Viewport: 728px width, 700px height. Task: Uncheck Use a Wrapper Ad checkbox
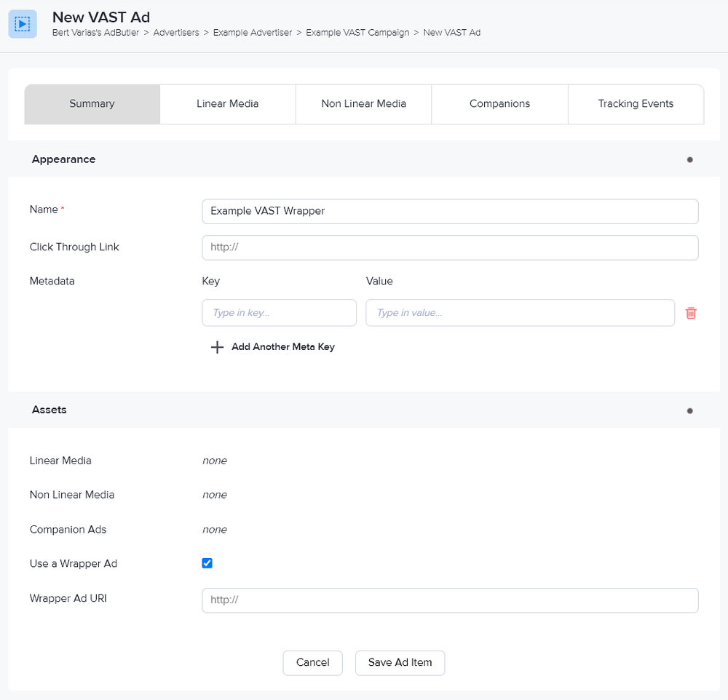tap(207, 563)
